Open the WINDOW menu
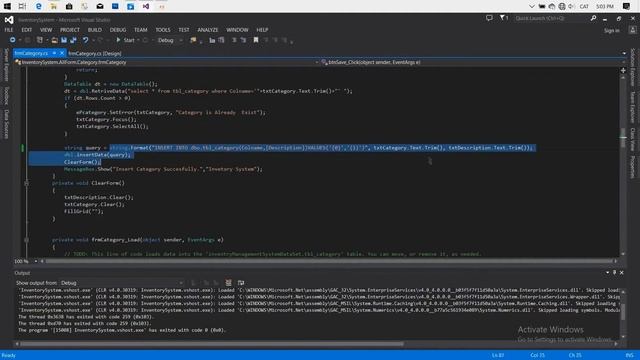Viewport: 640px width, 360px height. pos(237,30)
